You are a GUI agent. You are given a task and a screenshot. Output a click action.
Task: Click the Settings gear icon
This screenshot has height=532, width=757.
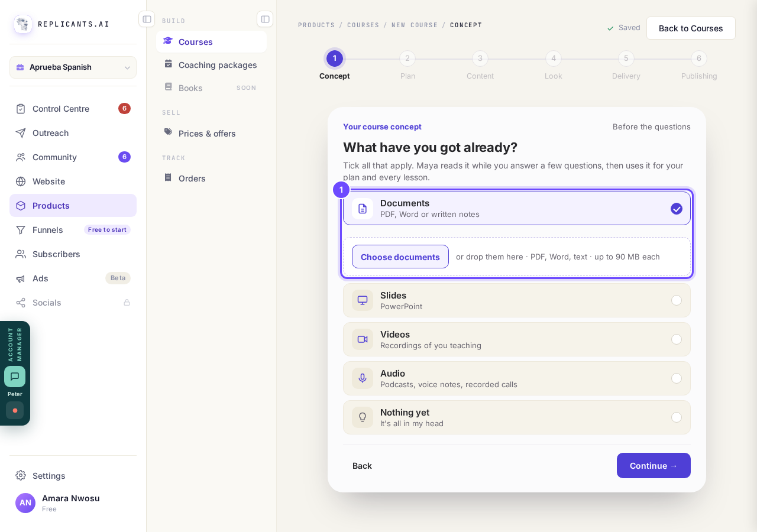tap(21, 475)
